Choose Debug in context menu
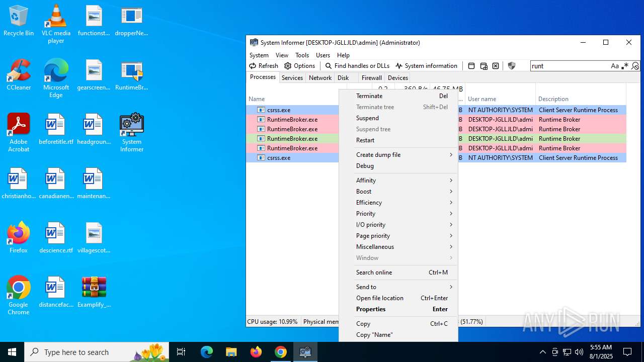 [x=398, y=166]
